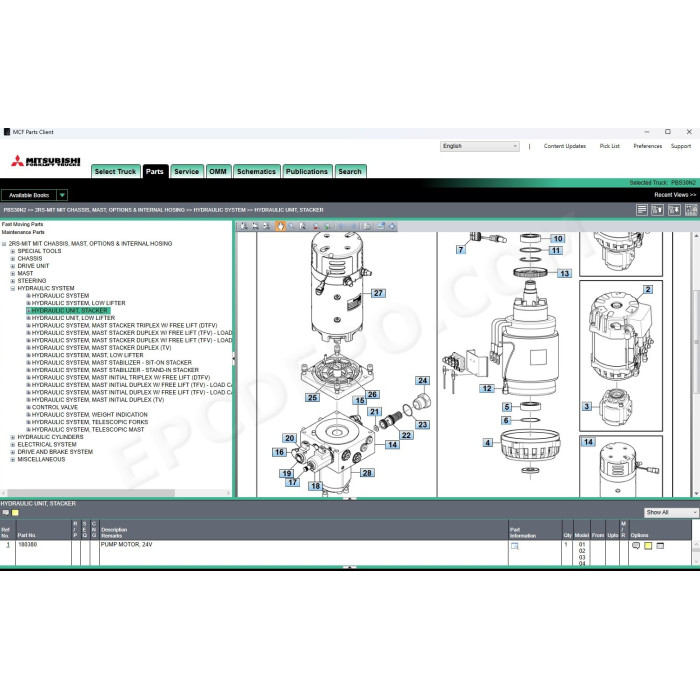This screenshot has width=700, height=700.
Task: Click the PUMP MOTOR, 24V description
Action: point(126,545)
